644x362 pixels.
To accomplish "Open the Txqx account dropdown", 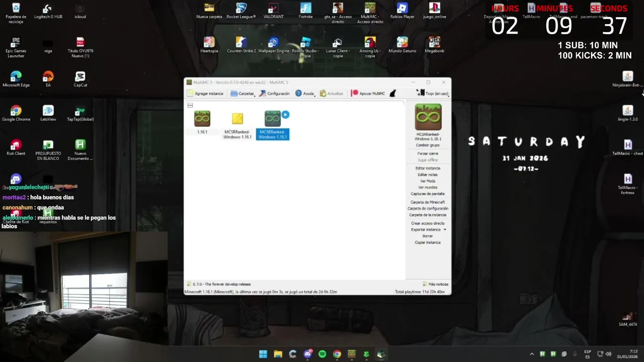I will (x=433, y=94).
